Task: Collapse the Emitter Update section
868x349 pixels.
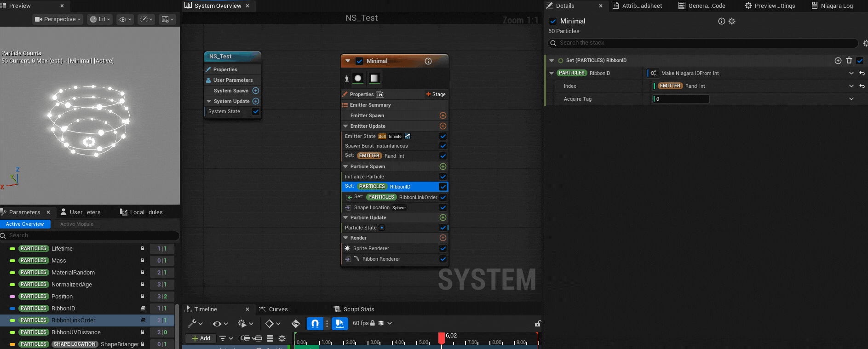Action: 345,126
